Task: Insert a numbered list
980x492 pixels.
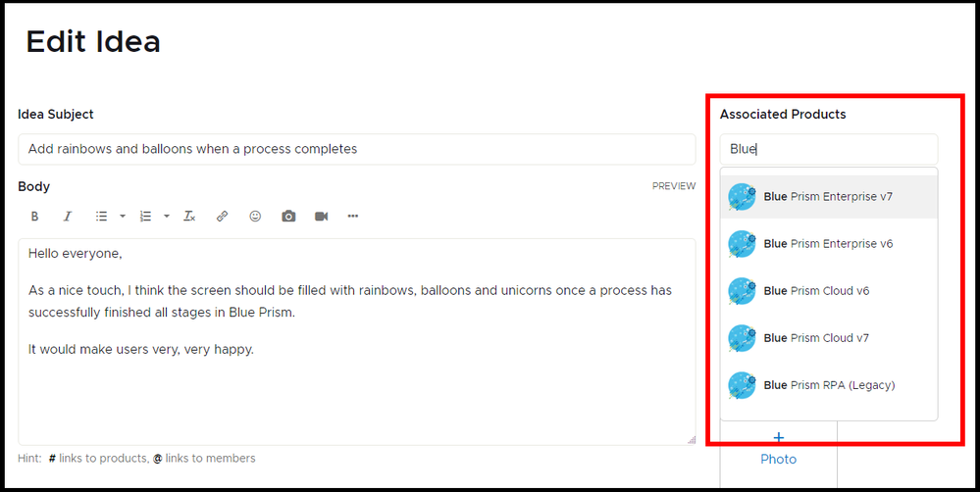Action: [x=145, y=217]
